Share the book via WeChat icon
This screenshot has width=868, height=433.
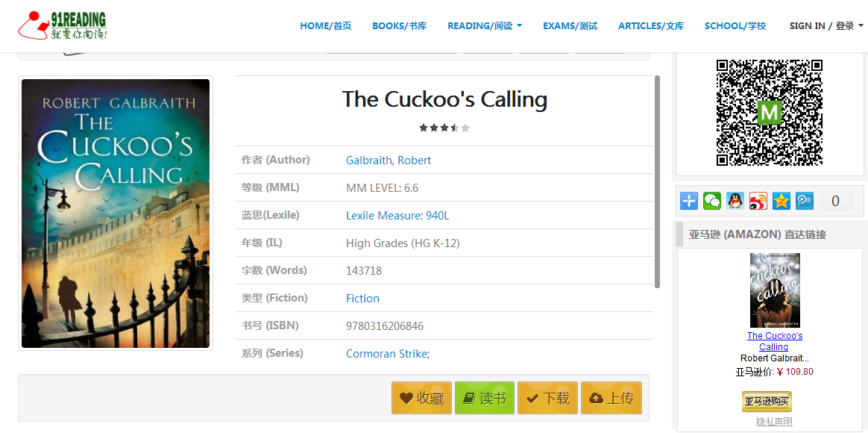coord(712,201)
